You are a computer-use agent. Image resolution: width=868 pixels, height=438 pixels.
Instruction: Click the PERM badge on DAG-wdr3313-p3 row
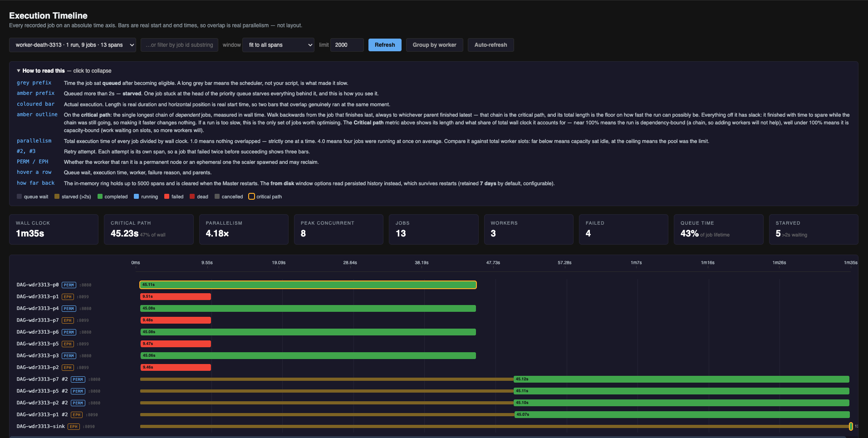click(x=69, y=356)
